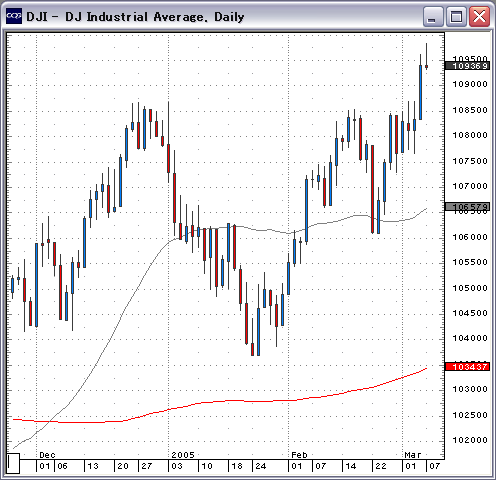Minimize the DJI chart window
Screen dimensions: 496x480
coord(433,16)
